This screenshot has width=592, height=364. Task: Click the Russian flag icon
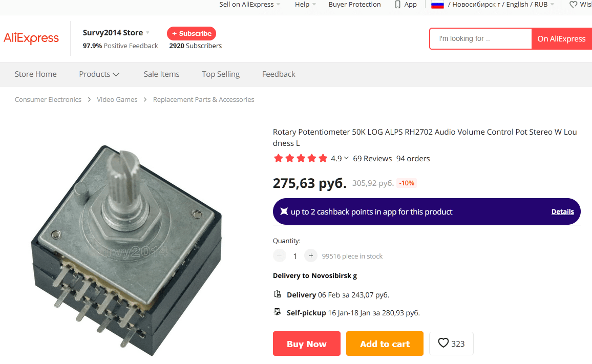tap(437, 5)
